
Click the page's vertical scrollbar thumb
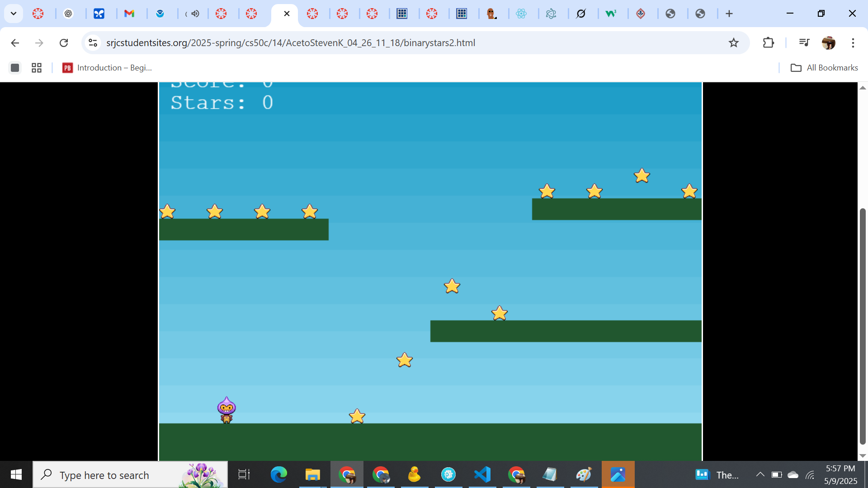click(863, 325)
